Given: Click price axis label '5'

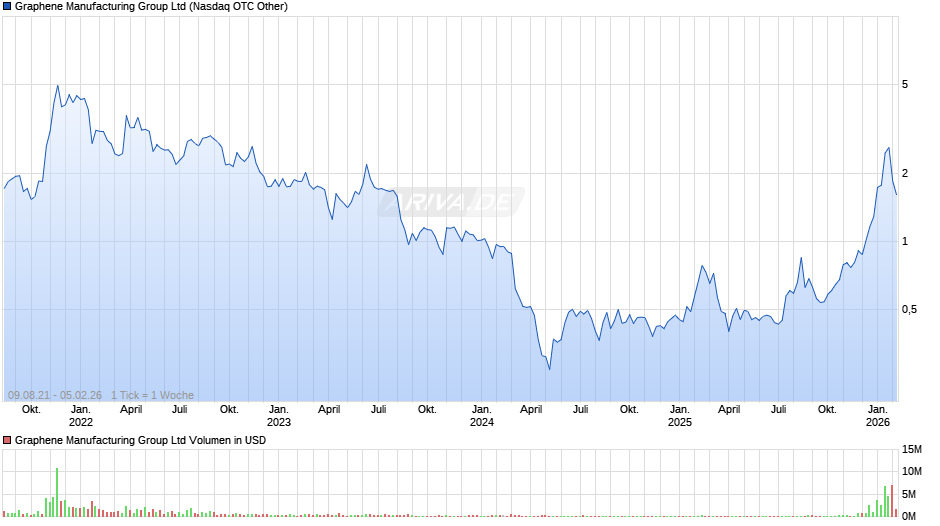Looking at the screenshot, I should pyautogui.click(x=905, y=85).
